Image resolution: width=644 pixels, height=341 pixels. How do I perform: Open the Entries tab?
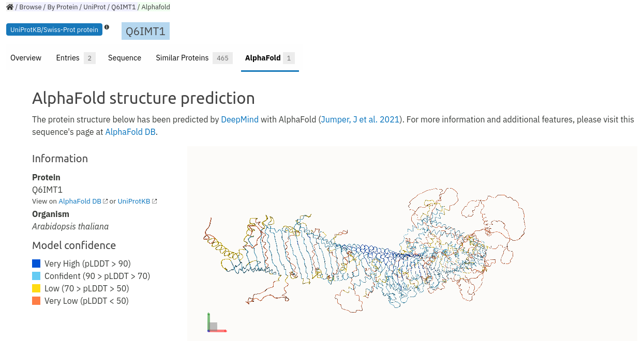point(76,58)
